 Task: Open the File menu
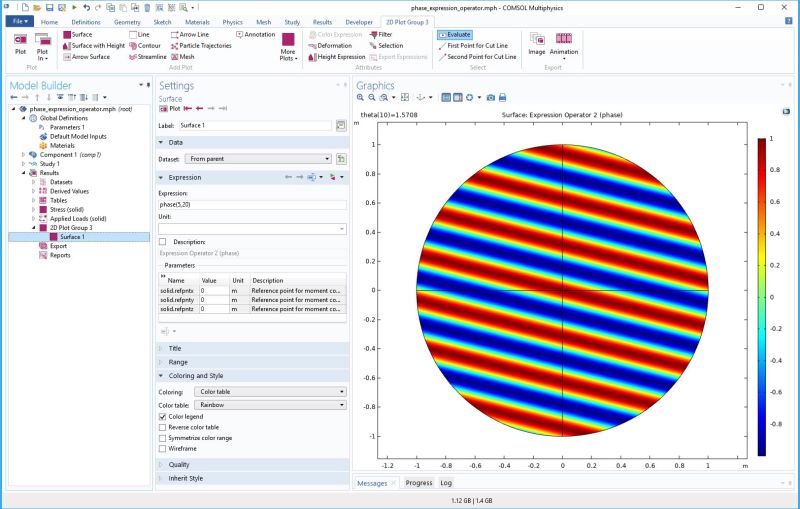[x=20, y=21]
